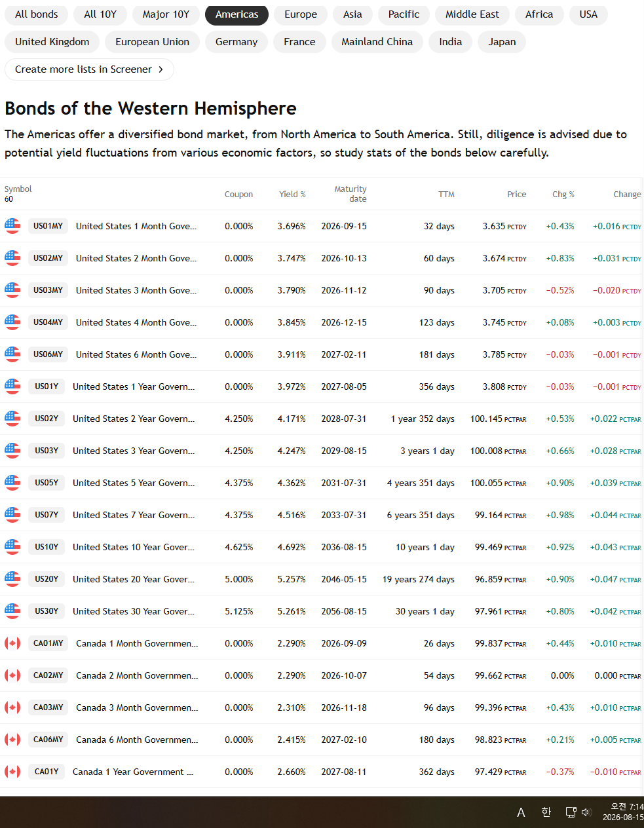Image resolution: width=644 pixels, height=828 pixels.
Task: Click the Canada flag icon for CA01Y
Action: (12, 772)
